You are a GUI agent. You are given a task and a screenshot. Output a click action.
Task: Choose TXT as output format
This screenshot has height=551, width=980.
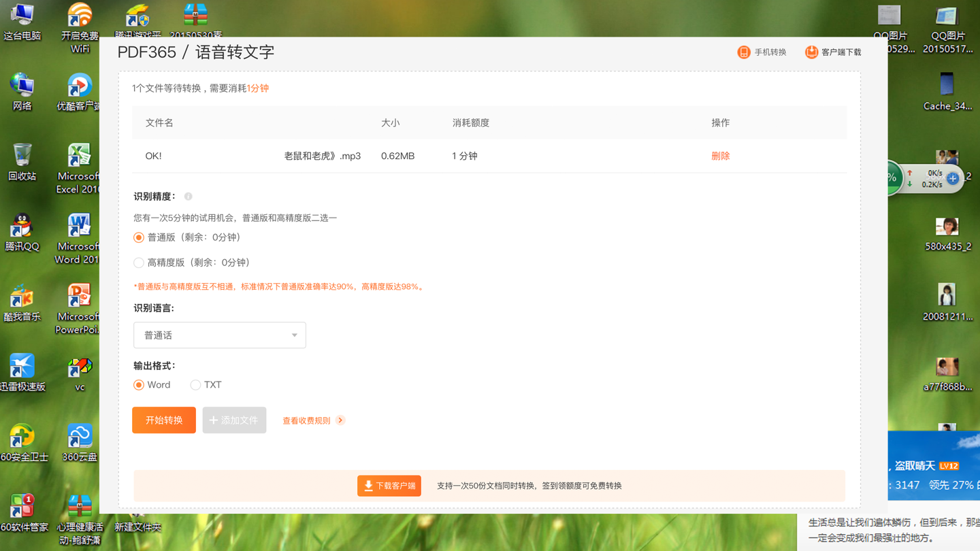coord(195,385)
